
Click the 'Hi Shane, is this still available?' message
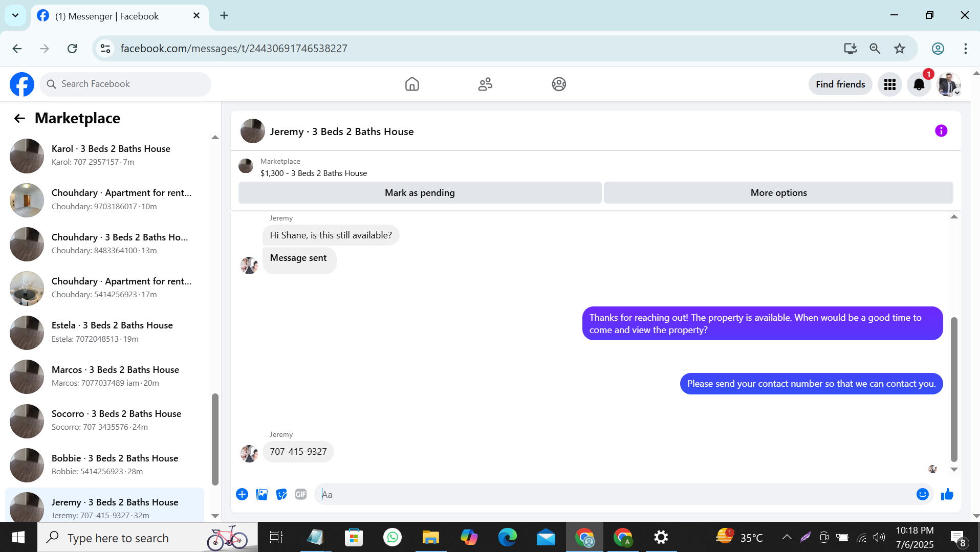[331, 235]
